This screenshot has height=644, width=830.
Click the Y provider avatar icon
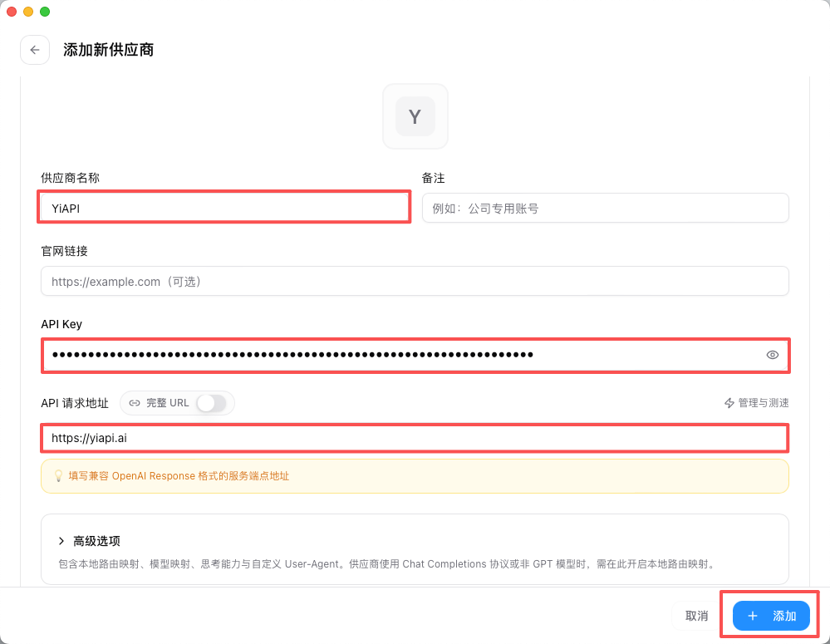coord(415,116)
